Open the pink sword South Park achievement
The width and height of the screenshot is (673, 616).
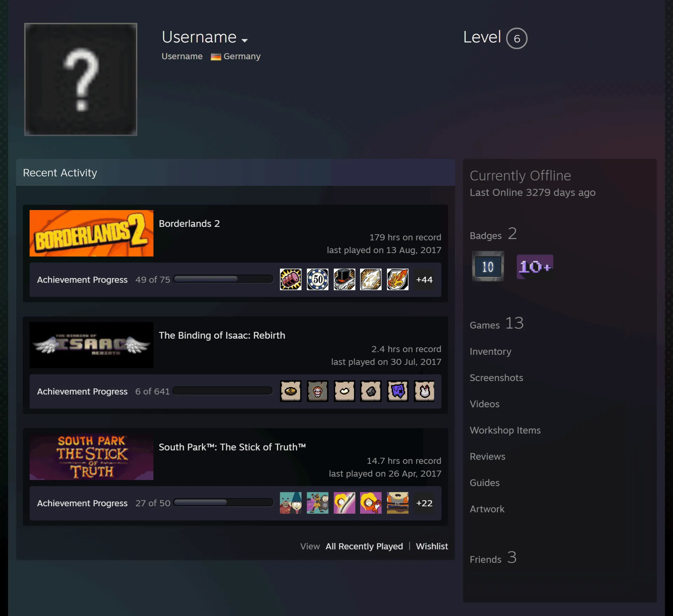[344, 503]
